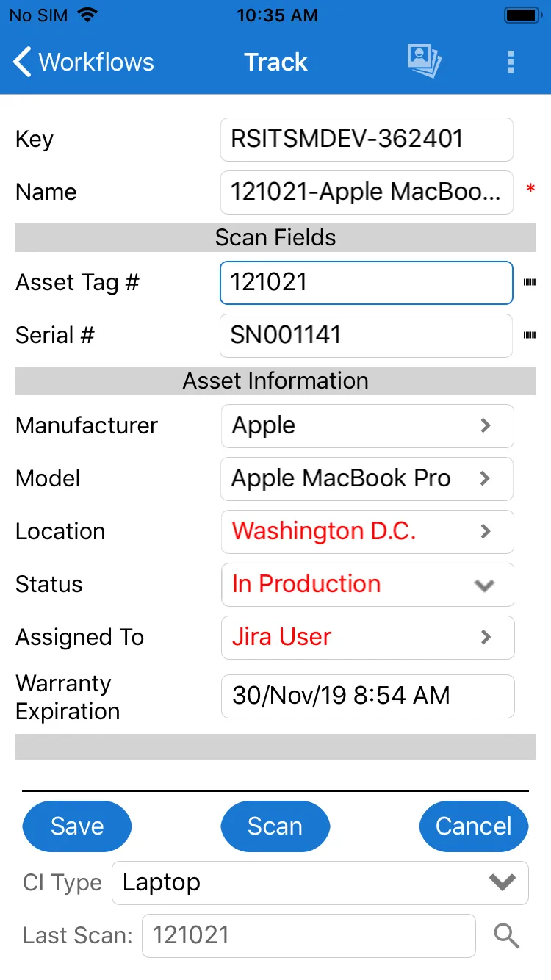The width and height of the screenshot is (551, 980).
Task: Tap the Asset Tag # label
Action: 77,283
